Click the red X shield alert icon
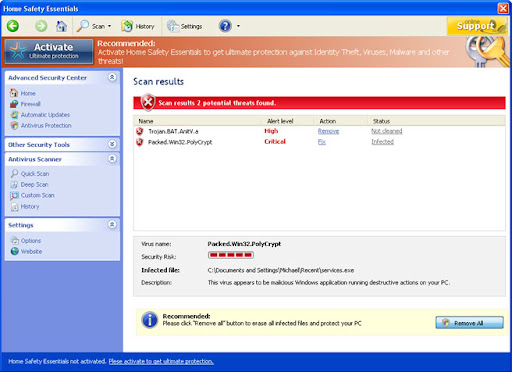Viewport: 512px width, 372px height. (148, 102)
